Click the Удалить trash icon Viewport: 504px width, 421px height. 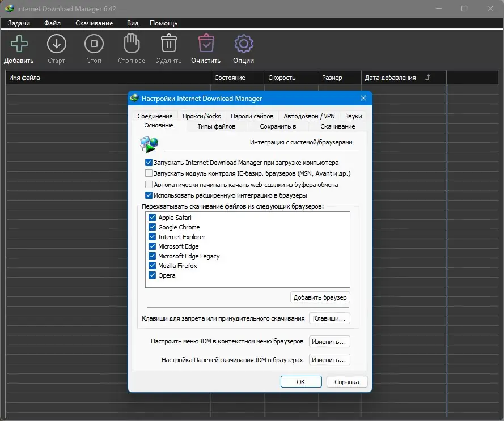168,43
